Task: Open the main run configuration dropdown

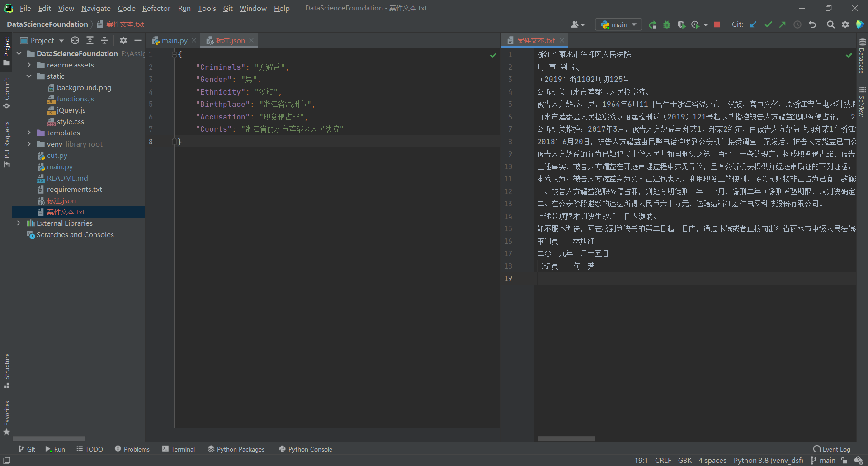Action: click(618, 24)
